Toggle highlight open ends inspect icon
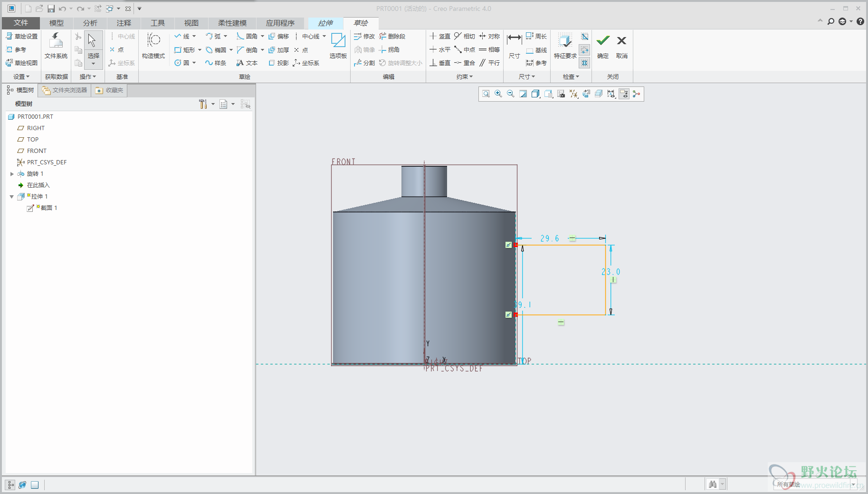 [x=585, y=50]
